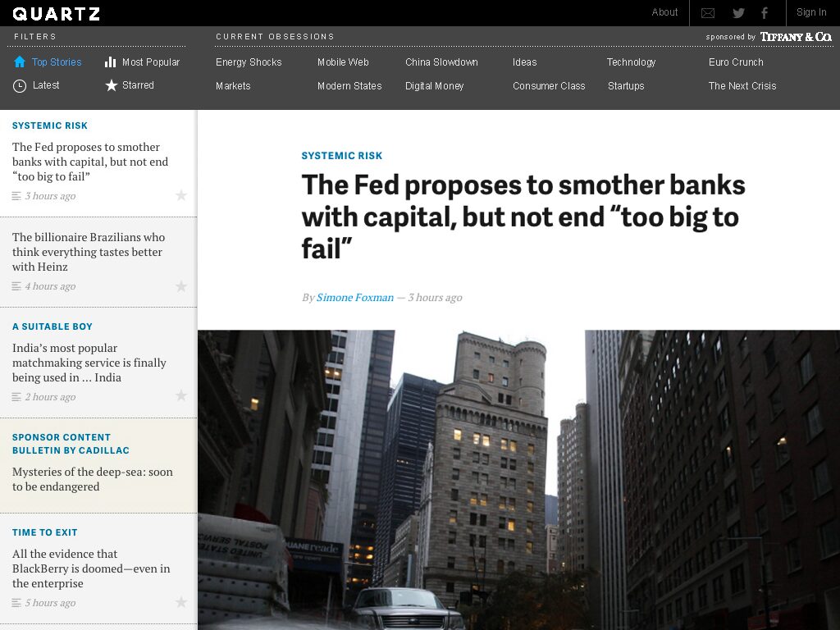
Task: Click the Wall Street buildings article photo
Action: click(x=518, y=480)
